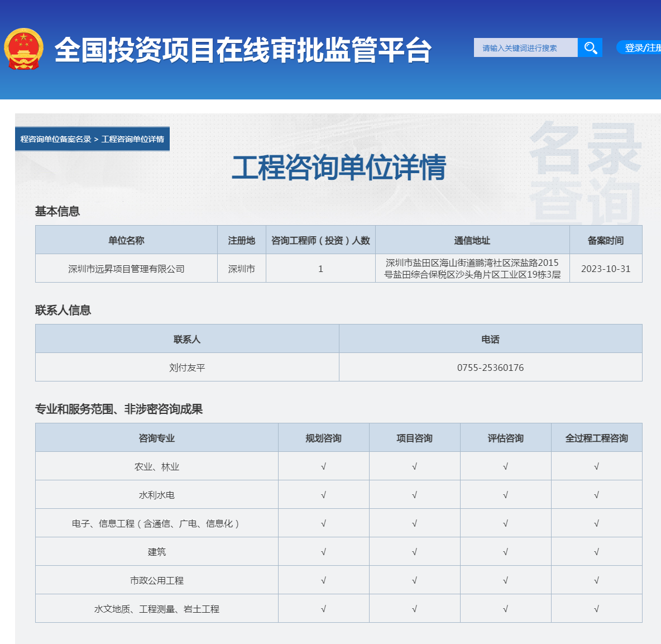This screenshot has width=661, height=644.
Task: Click 规划咨询 checkmark in 水文地质 row
Action: point(323,609)
